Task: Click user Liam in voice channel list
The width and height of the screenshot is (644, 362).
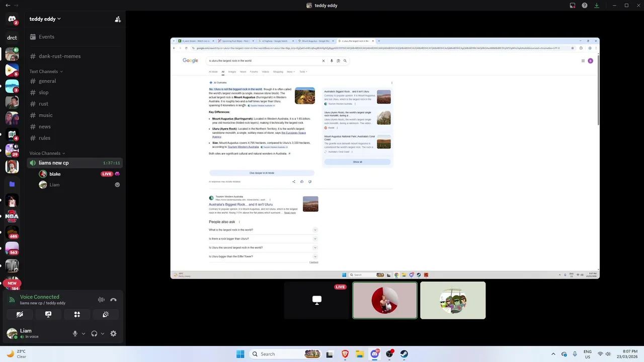Action: click(x=54, y=185)
